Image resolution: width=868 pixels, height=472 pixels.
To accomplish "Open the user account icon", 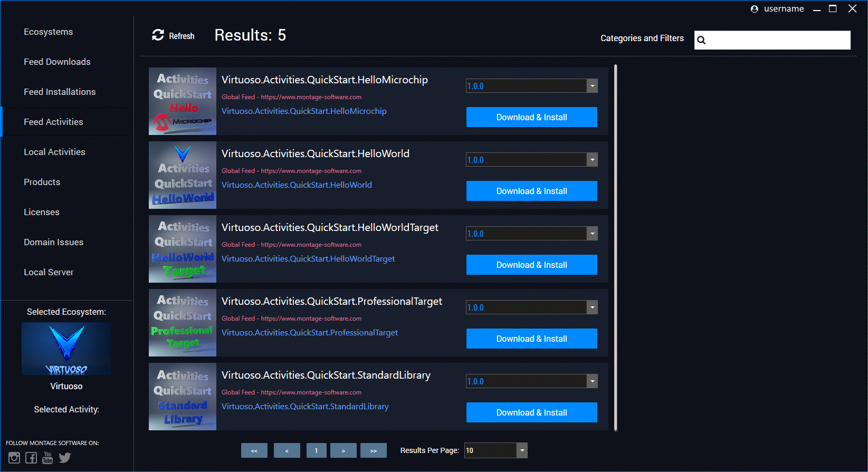I will click(x=755, y=9).
